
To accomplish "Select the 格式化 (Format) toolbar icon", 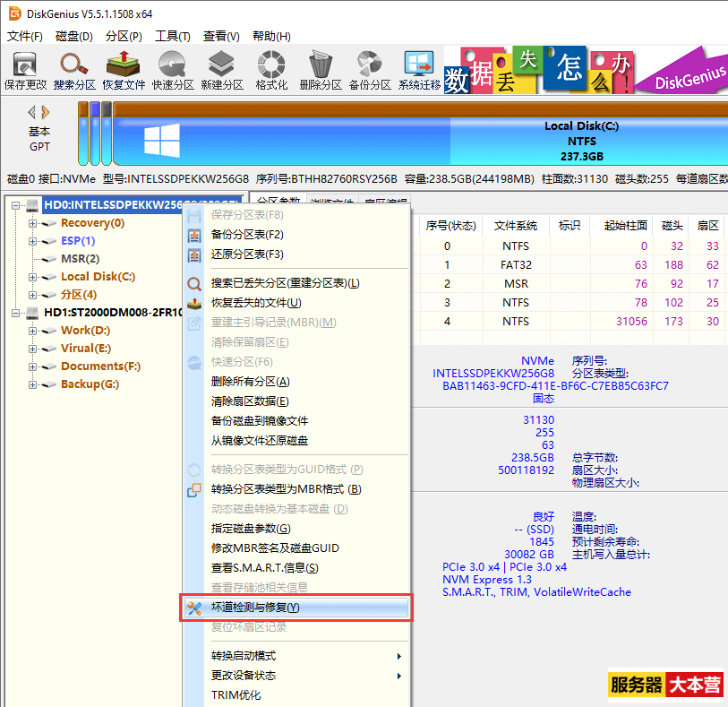I will tap(270, 71).
